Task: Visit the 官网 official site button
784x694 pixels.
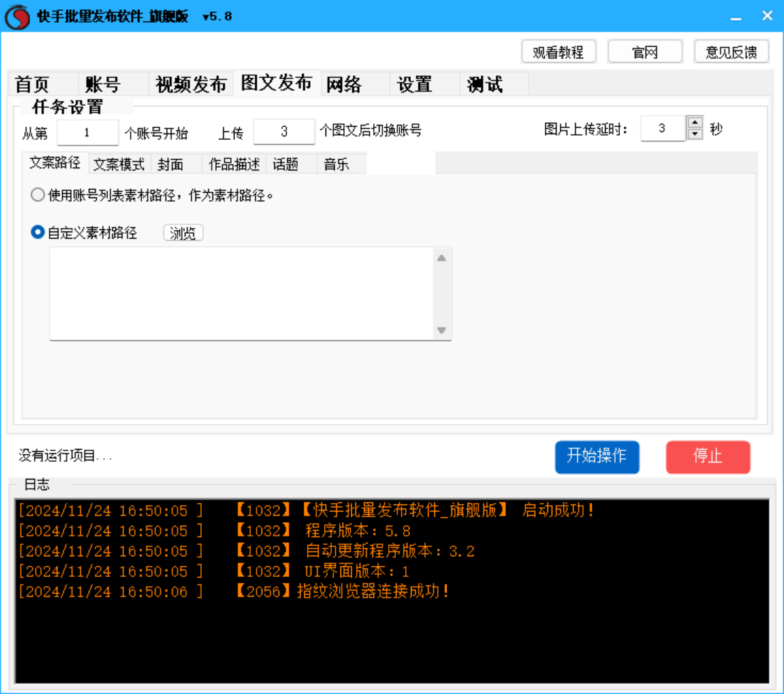Action: click(x=645, y=52)
